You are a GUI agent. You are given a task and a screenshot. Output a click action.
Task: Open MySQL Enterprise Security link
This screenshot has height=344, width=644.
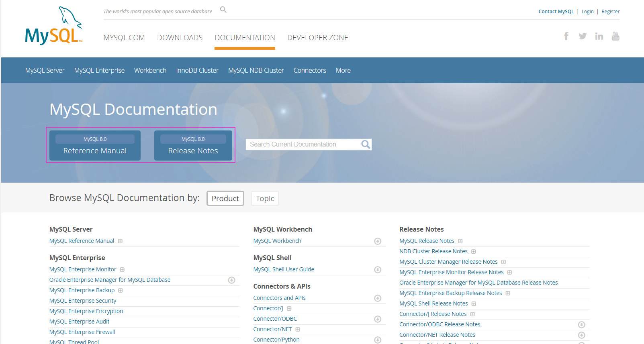click(x=83, y=301)
